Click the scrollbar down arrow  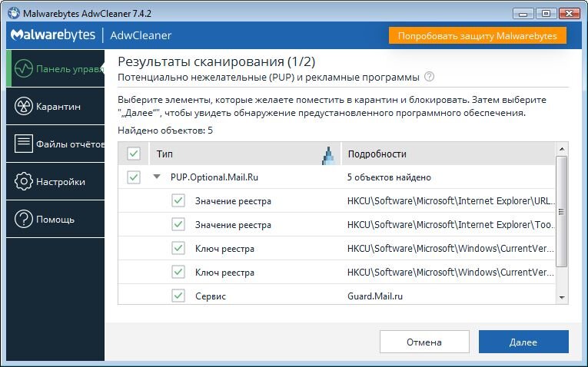tap(562, 298)
